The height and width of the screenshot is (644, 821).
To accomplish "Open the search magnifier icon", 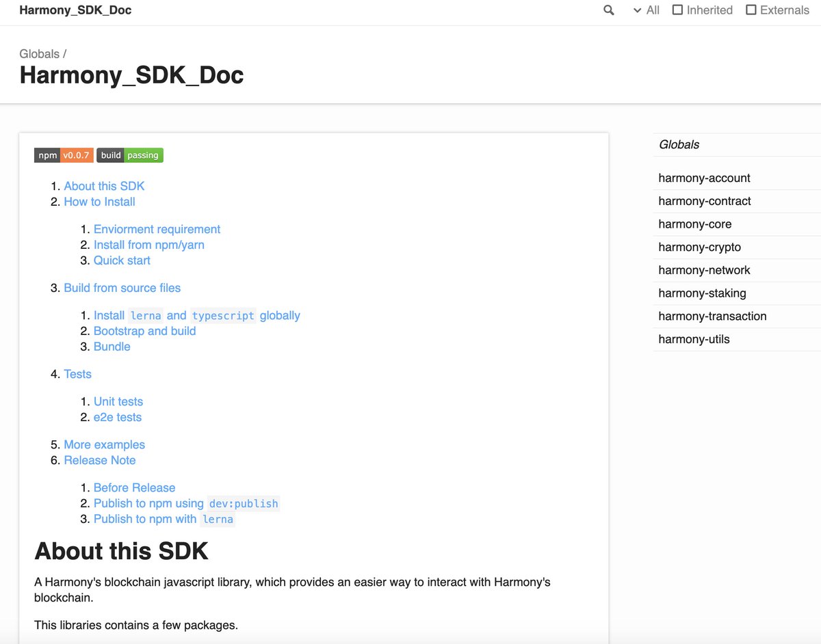I will click(609, 10).
